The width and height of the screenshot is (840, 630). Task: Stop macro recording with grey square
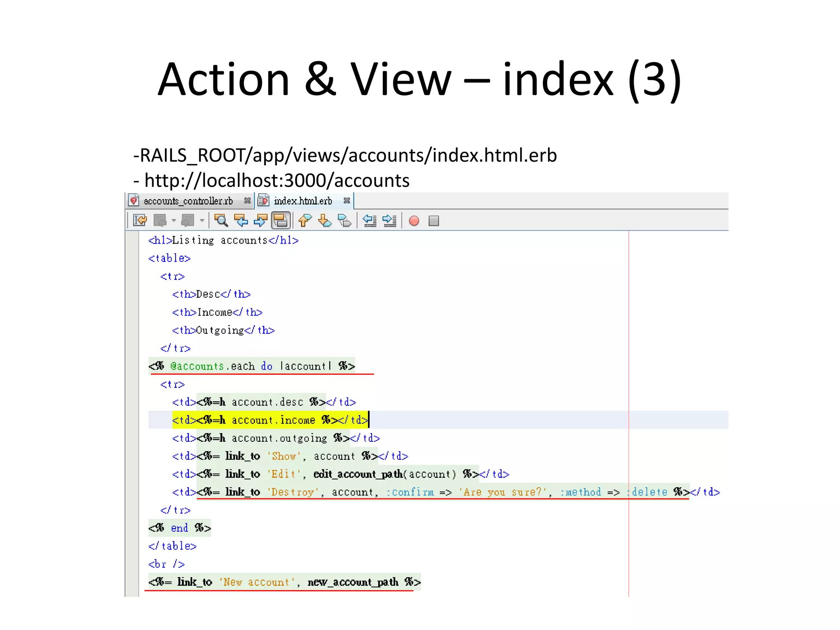[x=434, y=221]
